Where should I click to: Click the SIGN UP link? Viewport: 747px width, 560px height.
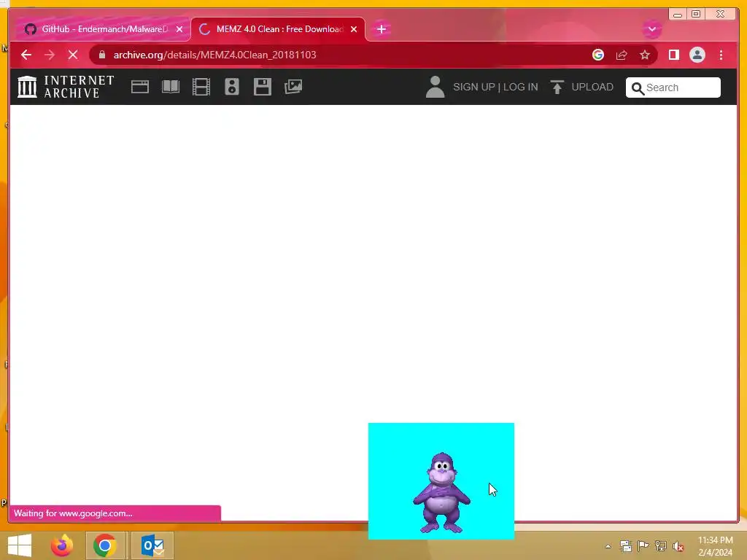point(473,87)
